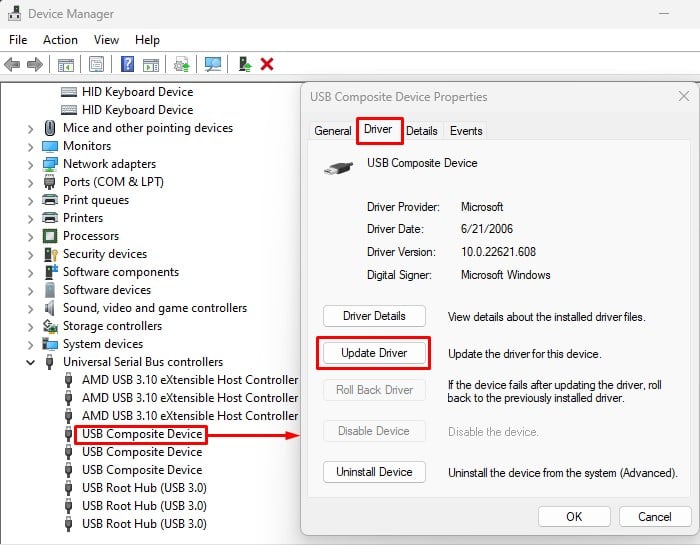
Task: Expand the Network adapters node
Action: point(30,165)
